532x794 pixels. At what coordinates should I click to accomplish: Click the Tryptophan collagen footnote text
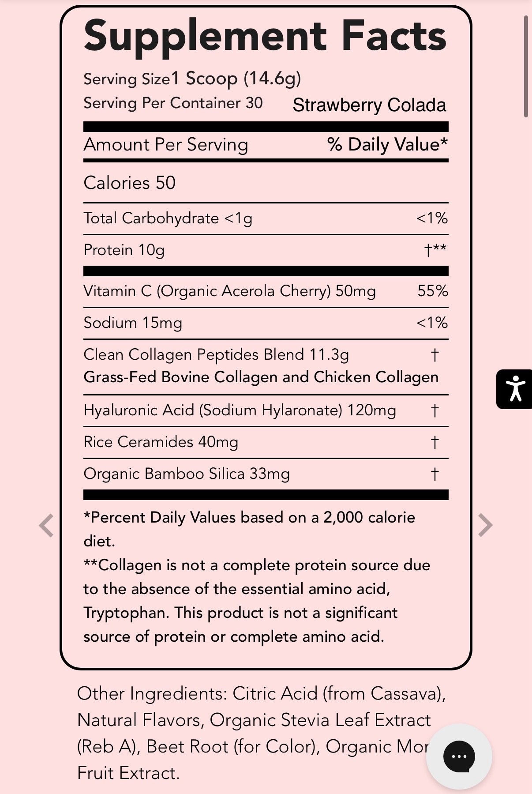(x=257, y=601)
